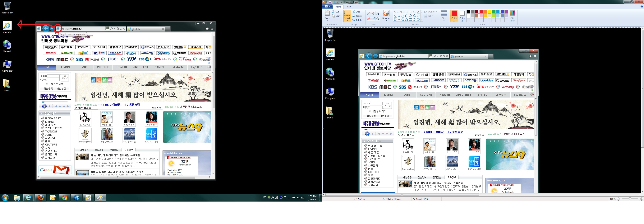Switch to the View ribbon tab
644x224 pixels.
[x=349, y=7]
